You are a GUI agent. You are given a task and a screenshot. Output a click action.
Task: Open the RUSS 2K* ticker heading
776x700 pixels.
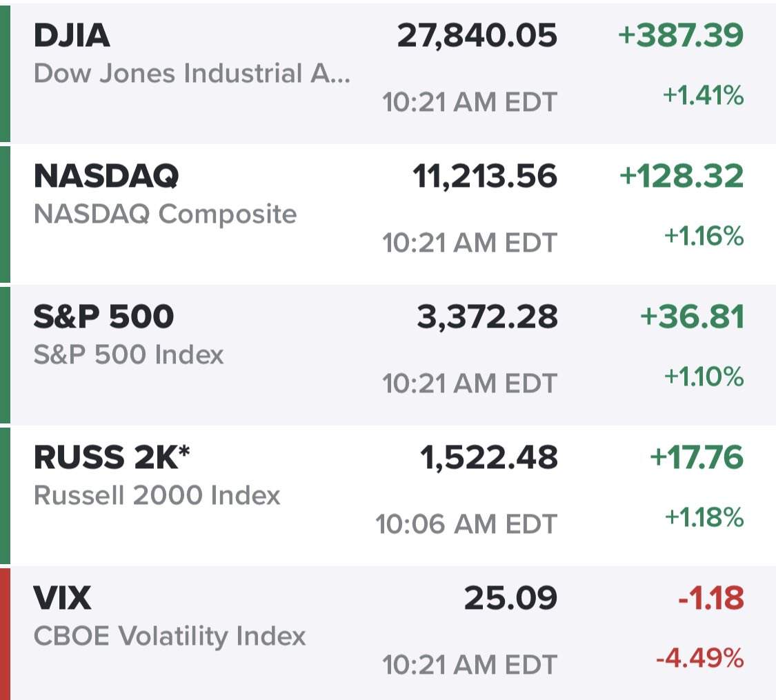click(x=112, y=457)
